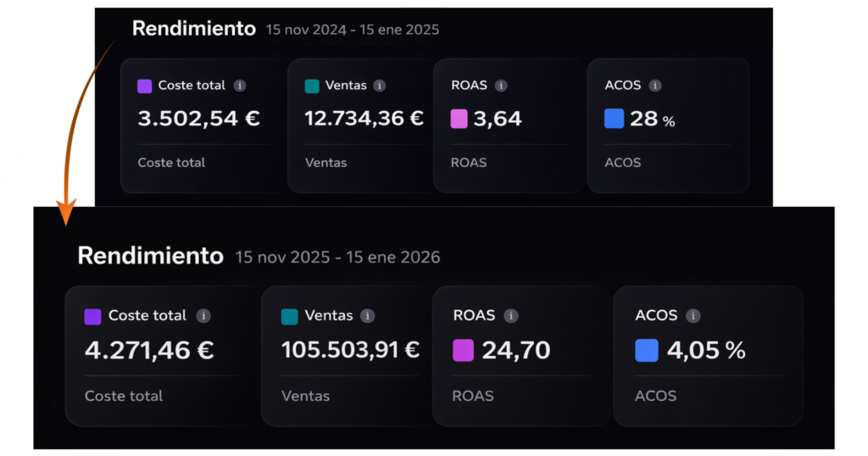Click purple swatch next to Coste total above 3.502,54 €

(144, 86)
